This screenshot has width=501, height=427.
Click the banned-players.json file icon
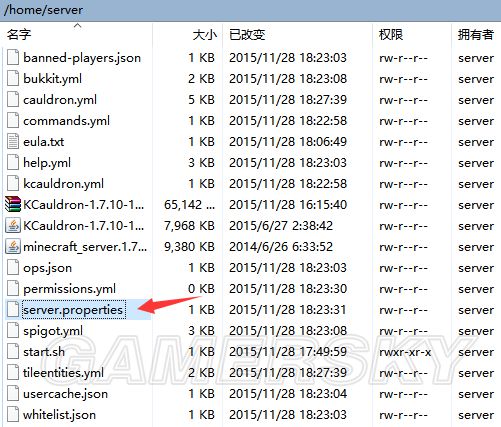[x=13, y=58]
